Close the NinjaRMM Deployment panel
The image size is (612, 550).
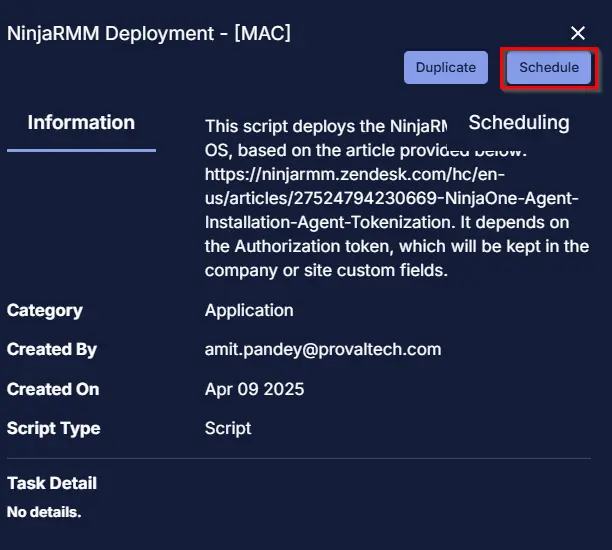pos(578,33)
